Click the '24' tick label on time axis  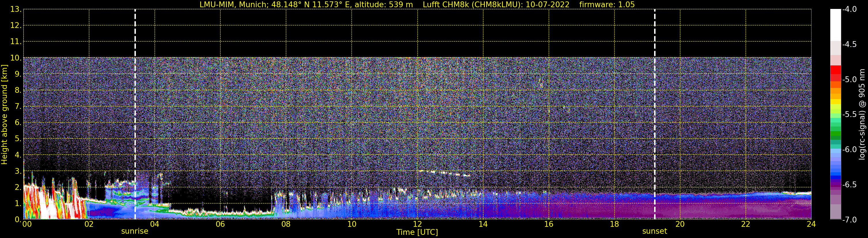tap(811, 224)
